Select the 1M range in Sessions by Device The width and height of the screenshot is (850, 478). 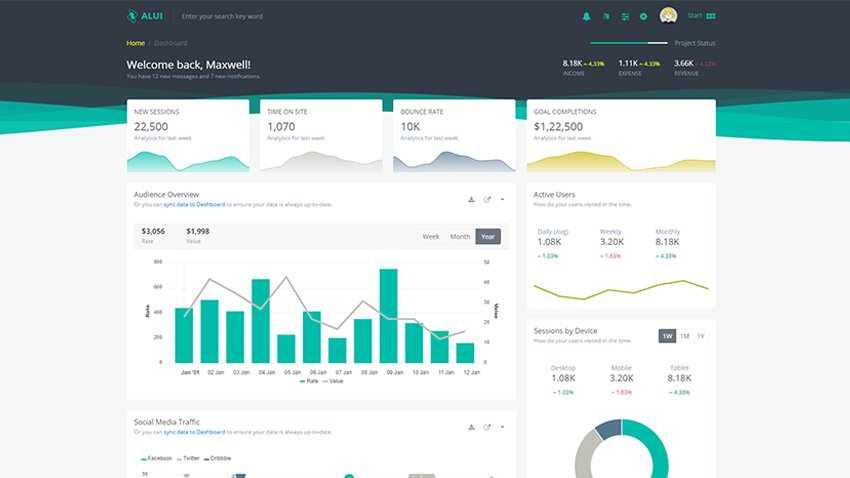(685, 336)
